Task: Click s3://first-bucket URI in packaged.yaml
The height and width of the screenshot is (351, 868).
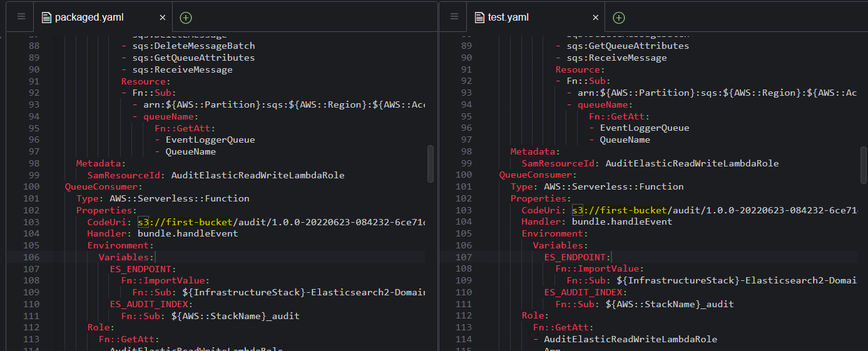Action: [x=185, y=222]
